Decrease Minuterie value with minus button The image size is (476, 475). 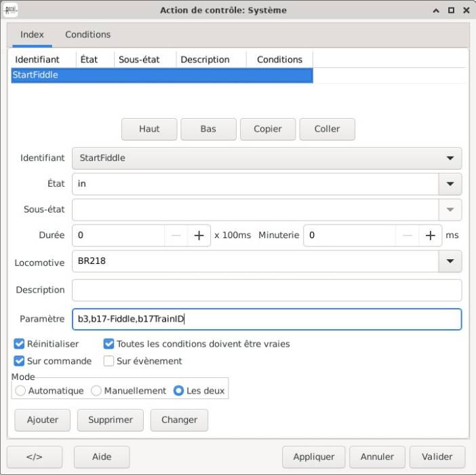[408, 235]
